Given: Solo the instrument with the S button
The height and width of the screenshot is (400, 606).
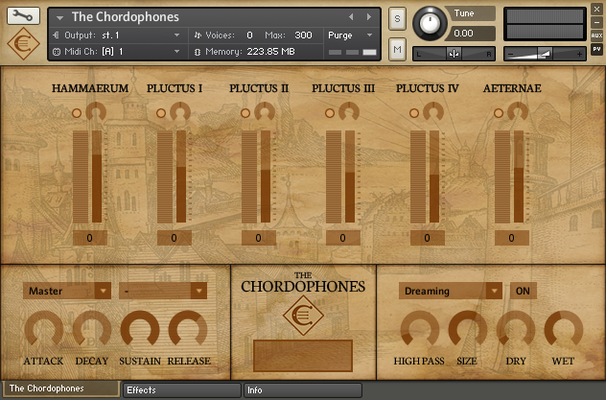Looking at the screenshot, I should point(397,19).
